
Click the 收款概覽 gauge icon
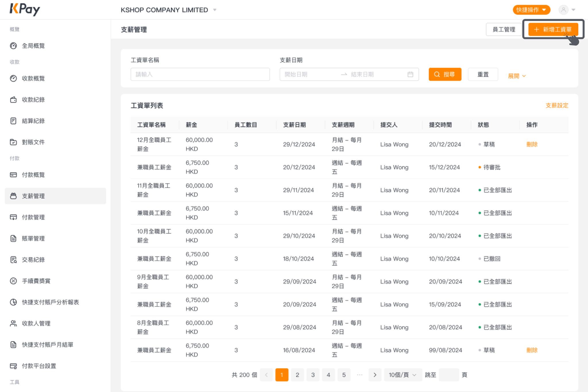pos(13,78)
